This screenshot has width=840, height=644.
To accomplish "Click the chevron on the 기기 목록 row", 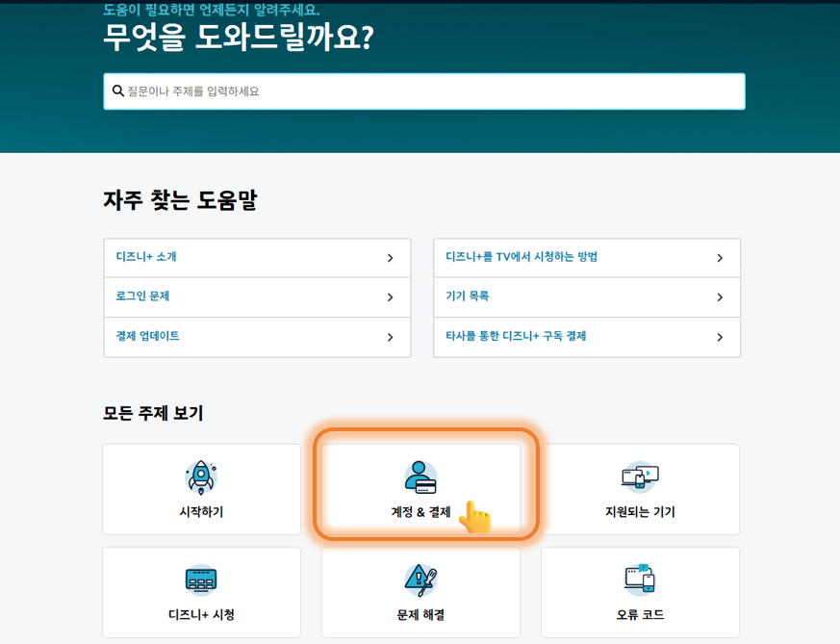I will pos(720,296).
